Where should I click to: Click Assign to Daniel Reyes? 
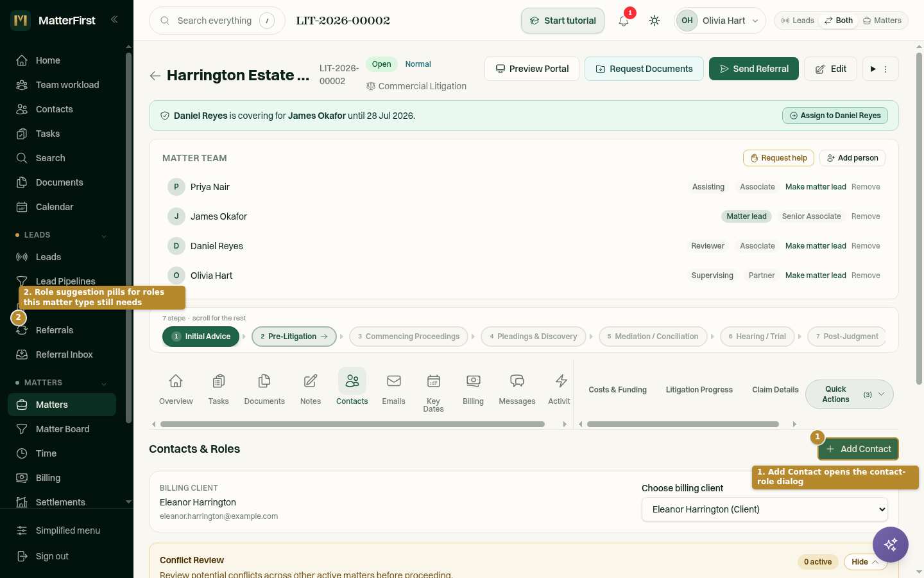coord(835,116)
